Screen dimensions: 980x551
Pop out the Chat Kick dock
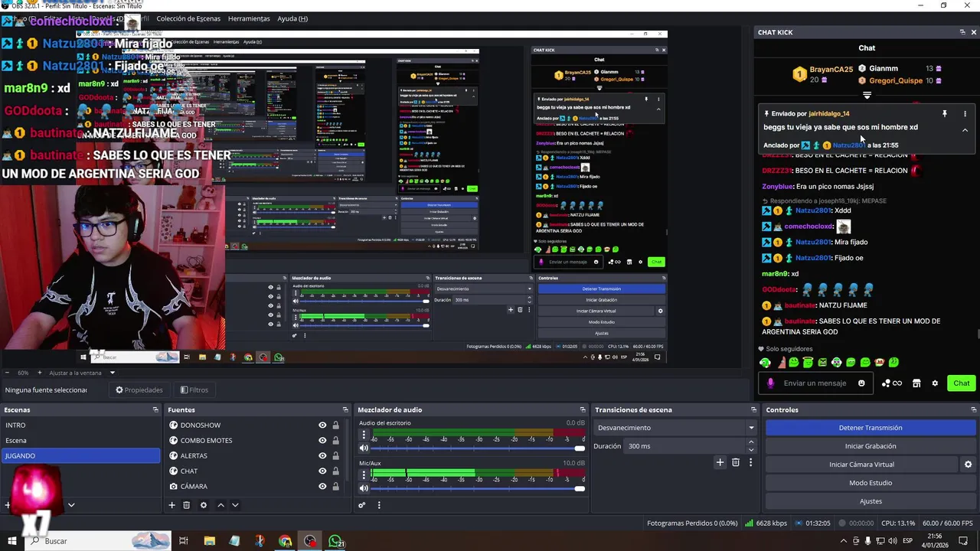coord(962,32)
